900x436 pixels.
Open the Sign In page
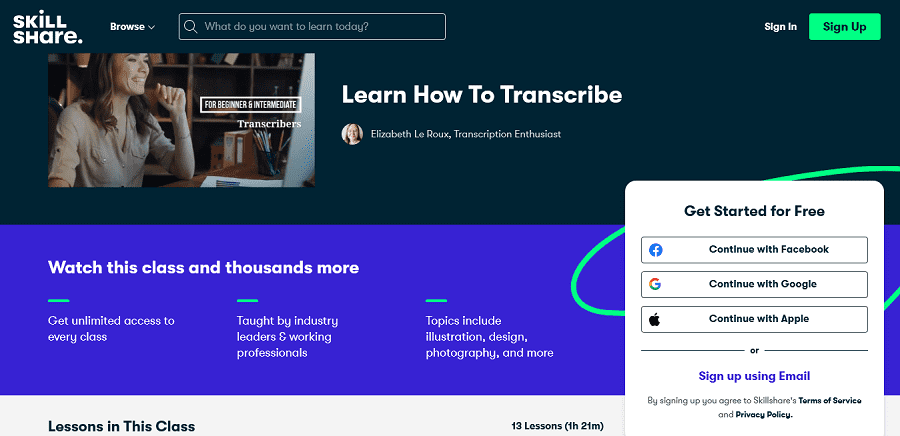coord(780,26)
